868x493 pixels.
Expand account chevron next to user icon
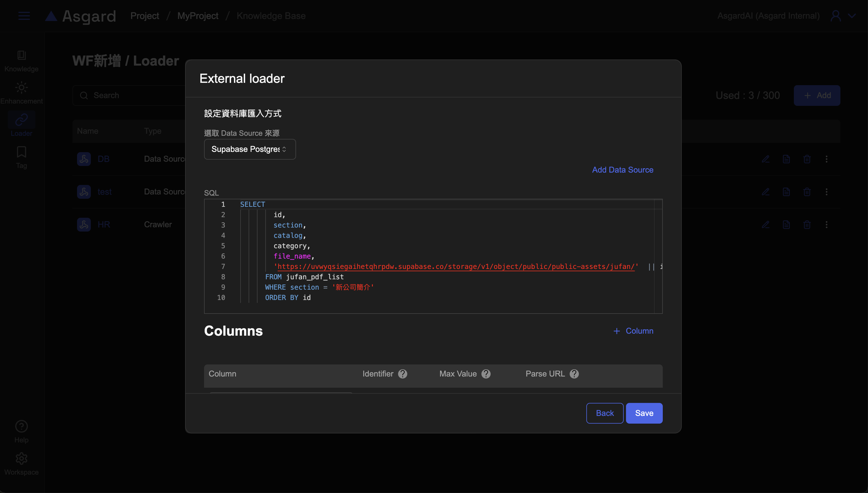tap(852, 16)
